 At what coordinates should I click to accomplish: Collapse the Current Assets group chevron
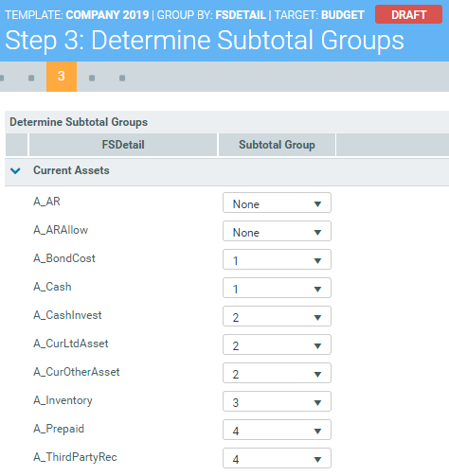(x=15, y=170)
